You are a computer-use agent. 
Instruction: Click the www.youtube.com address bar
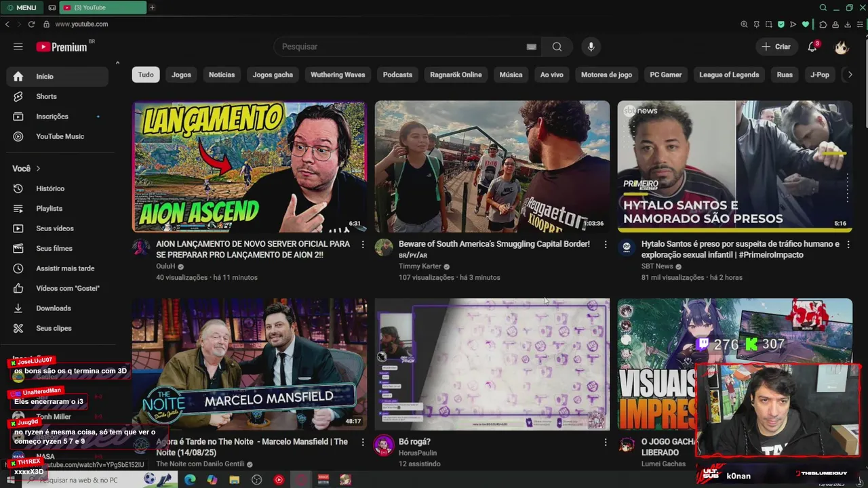(x=81, y=24)
